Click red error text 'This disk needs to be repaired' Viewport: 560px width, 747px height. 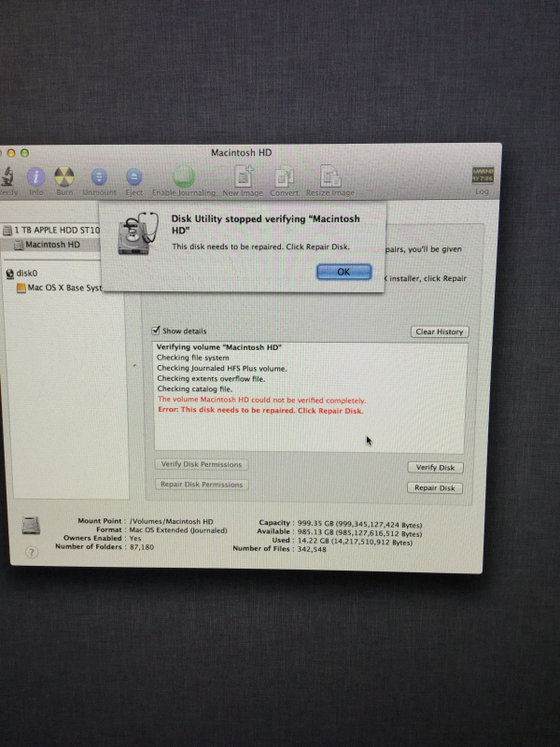tap(260, 410)
